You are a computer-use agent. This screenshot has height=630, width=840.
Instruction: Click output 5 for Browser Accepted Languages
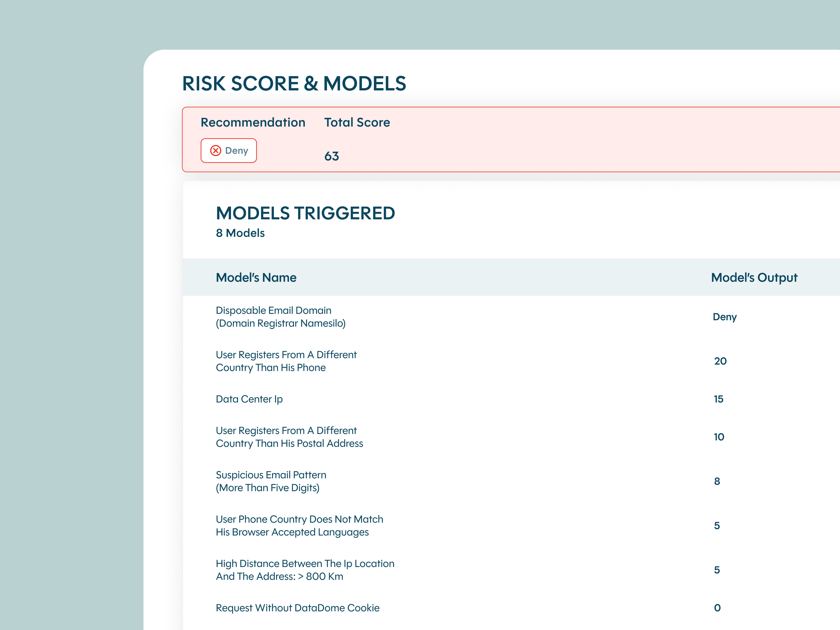[717, 526]
